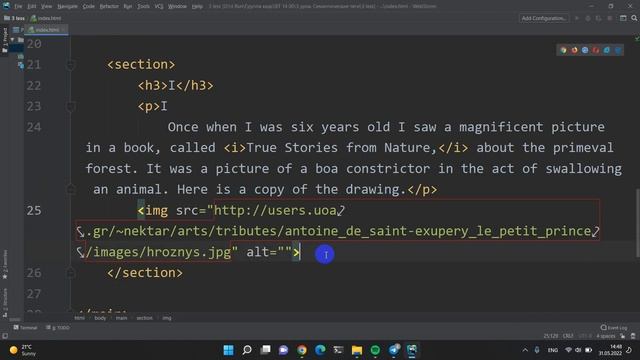Select section in the breadcrumb bar
This screenshot has width=640, height=360.
click(x=144, y=318)
